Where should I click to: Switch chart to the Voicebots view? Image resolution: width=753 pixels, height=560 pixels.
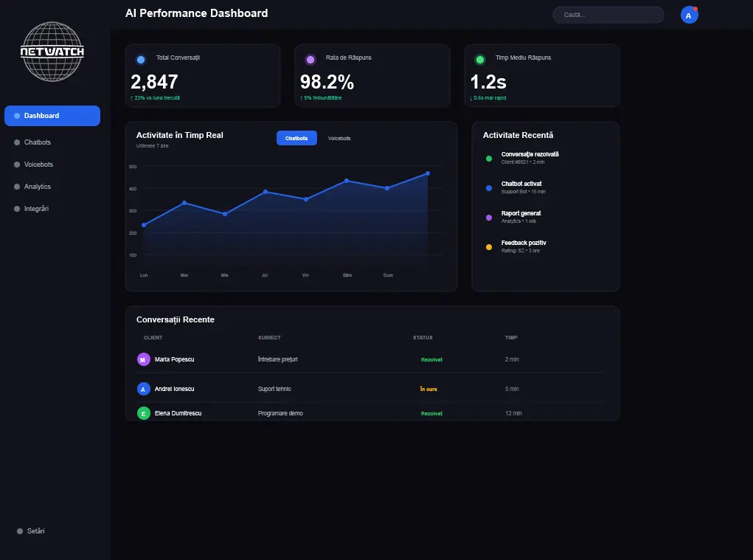[339, 138]
